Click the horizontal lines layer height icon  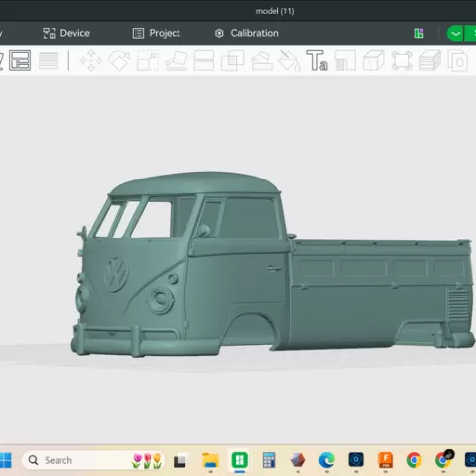point(49,60)
